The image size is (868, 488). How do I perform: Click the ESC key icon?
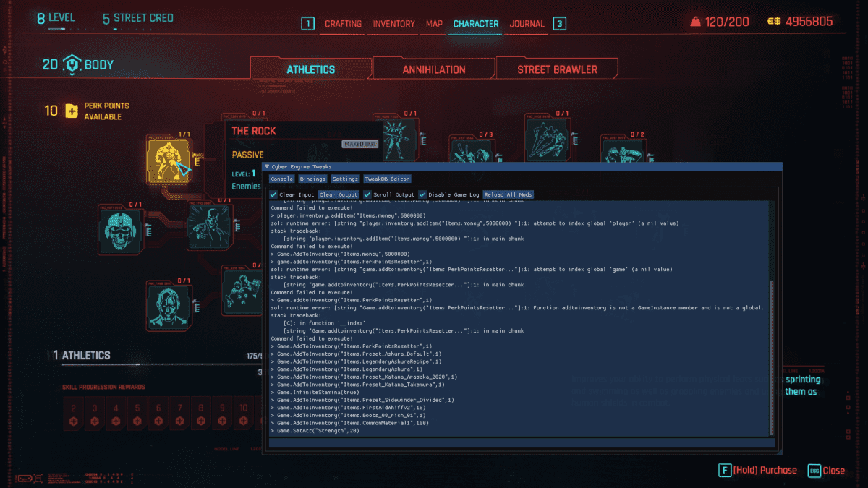point(814,470)
